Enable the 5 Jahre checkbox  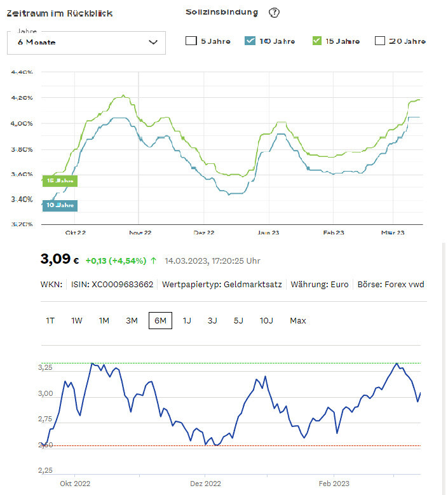[191, 41]
